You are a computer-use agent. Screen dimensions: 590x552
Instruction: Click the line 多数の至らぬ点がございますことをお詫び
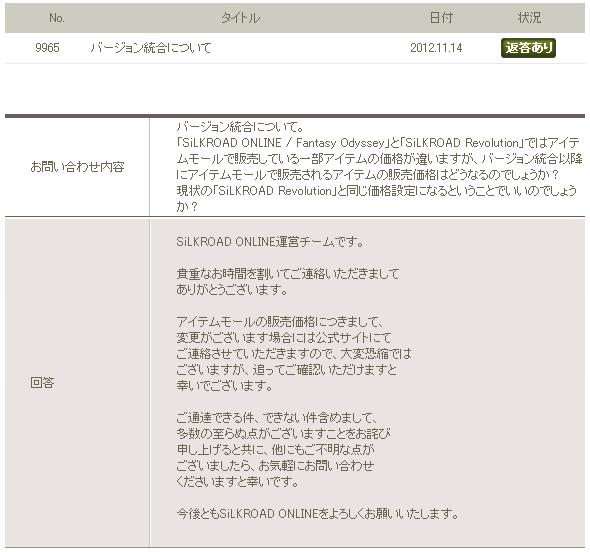pos(283,433)
